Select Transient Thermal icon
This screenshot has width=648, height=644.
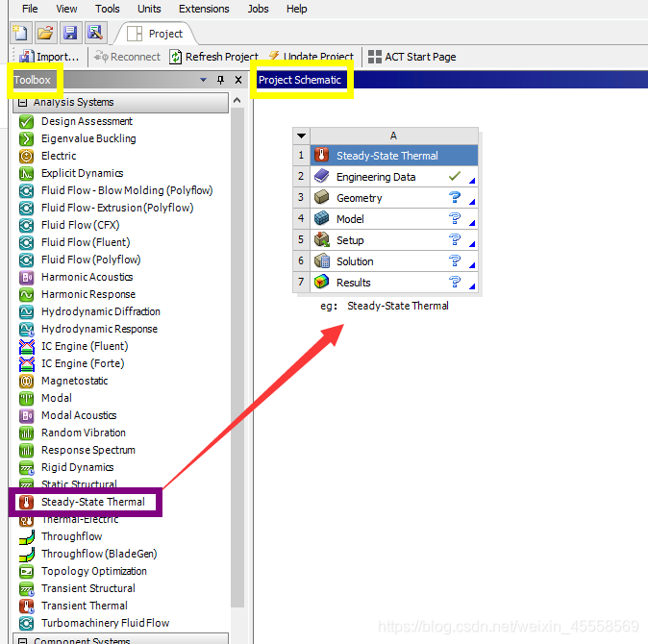click(x=26, y=606)
